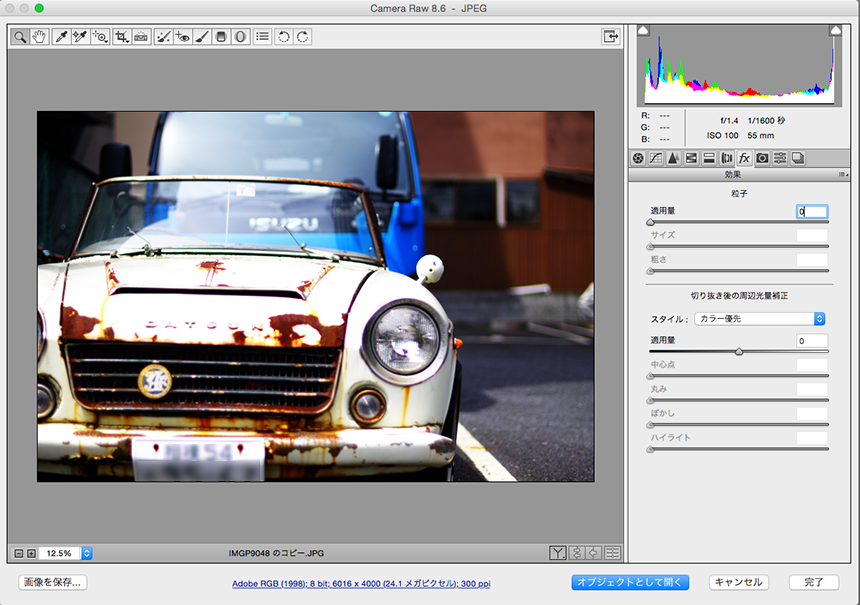The width and height of the screenshot is (860, 605).
Task: Click the plus zoom in button
Action: pyautogui.click(x=31, y=553)
